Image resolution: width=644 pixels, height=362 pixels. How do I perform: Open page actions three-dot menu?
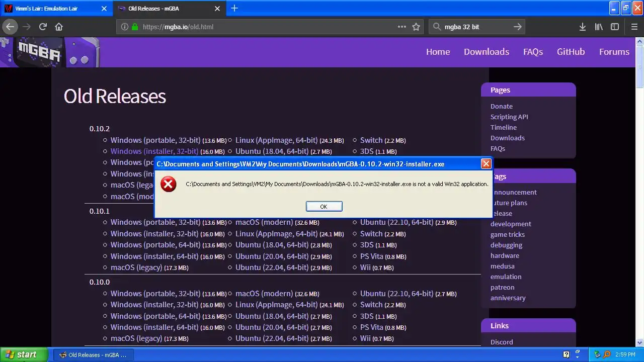pos(402,27)
